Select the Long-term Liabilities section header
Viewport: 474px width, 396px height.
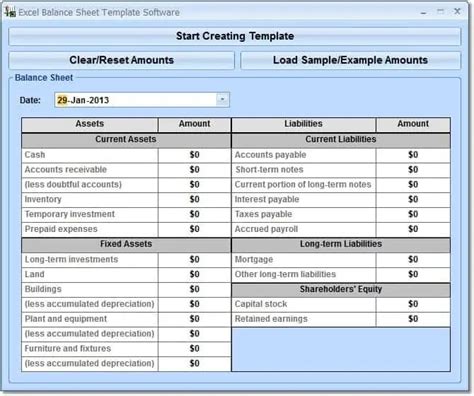click(x=341, y=244)
